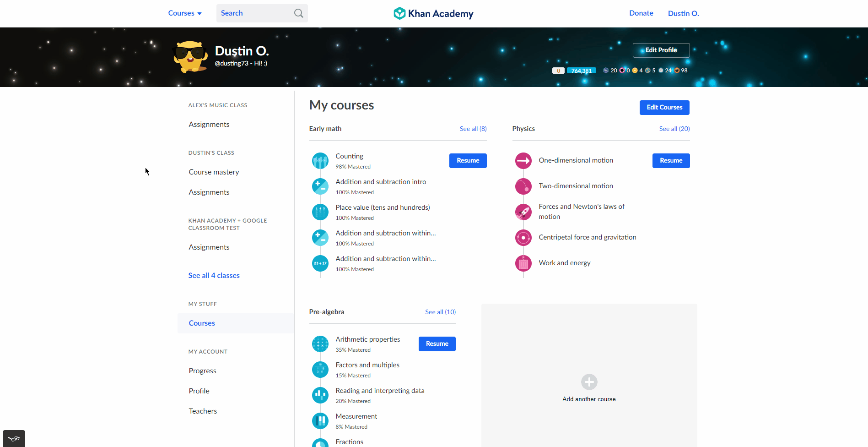Open Assignments under Dustin's Class
This screenshot has height=447, width=868.
(209, 192)
